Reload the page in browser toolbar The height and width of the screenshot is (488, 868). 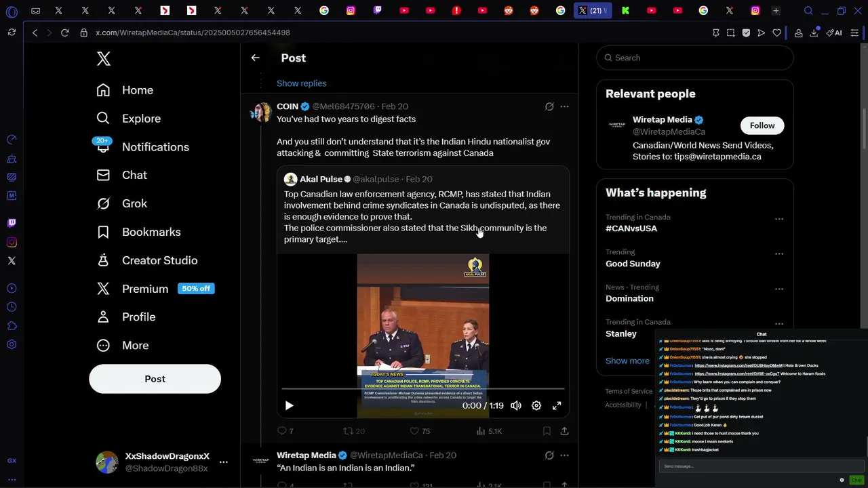pyautogui.click(x=65, y=33)
